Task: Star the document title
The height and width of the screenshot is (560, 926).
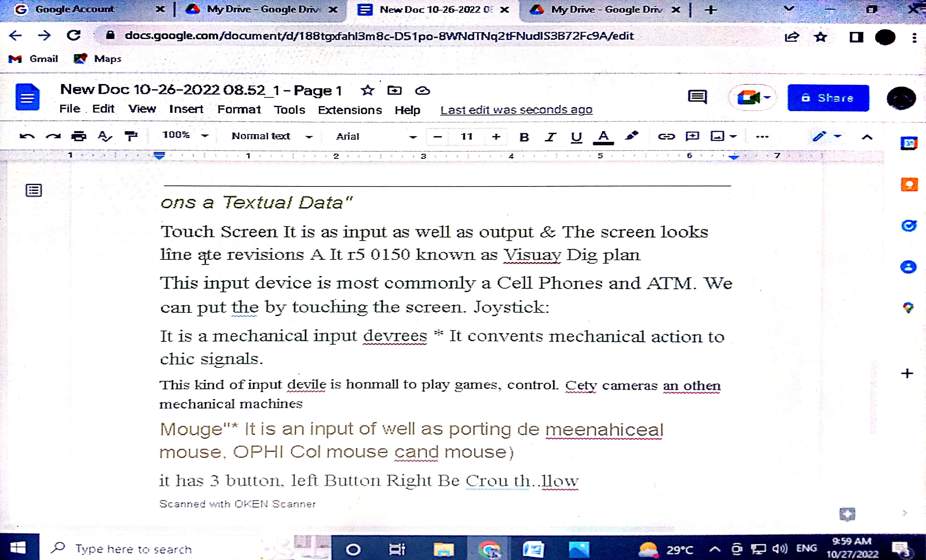Action: [x=367, y=91]
